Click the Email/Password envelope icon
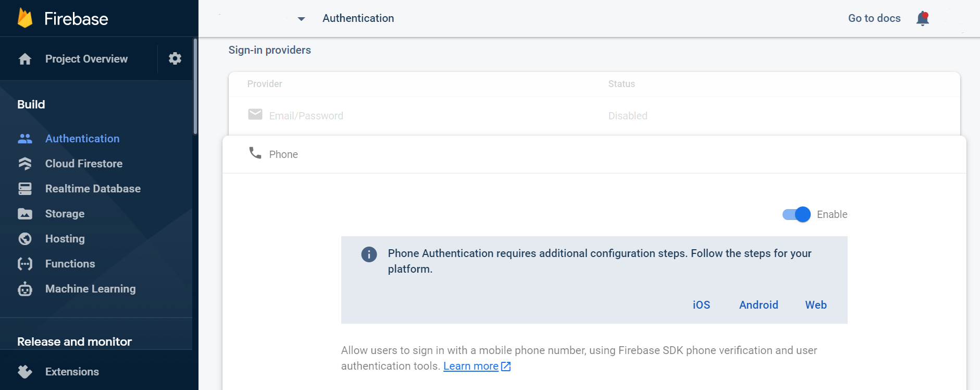 pyautogui.click(x=255, y=114)
